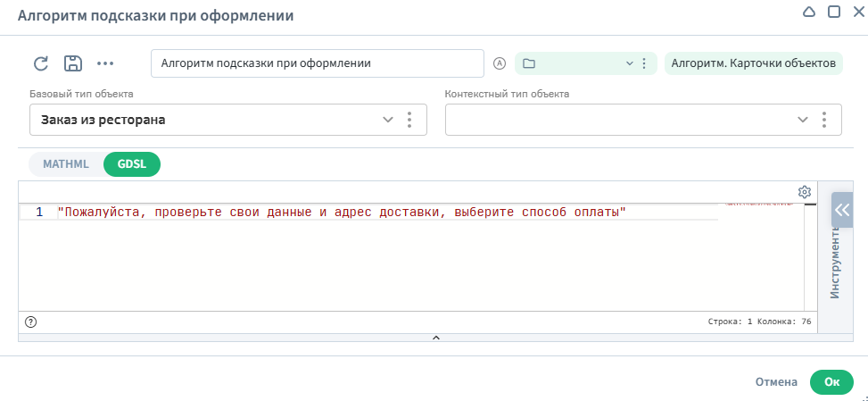868x401 pixels.
Task: Open vertical dots menu next to folder selector
Action: coord(644,63)
